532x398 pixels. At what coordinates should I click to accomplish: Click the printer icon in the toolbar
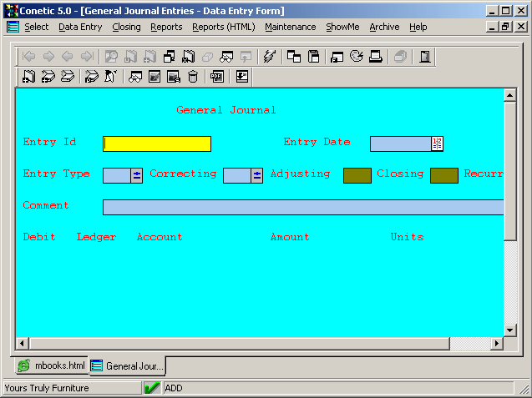point(375,57)
